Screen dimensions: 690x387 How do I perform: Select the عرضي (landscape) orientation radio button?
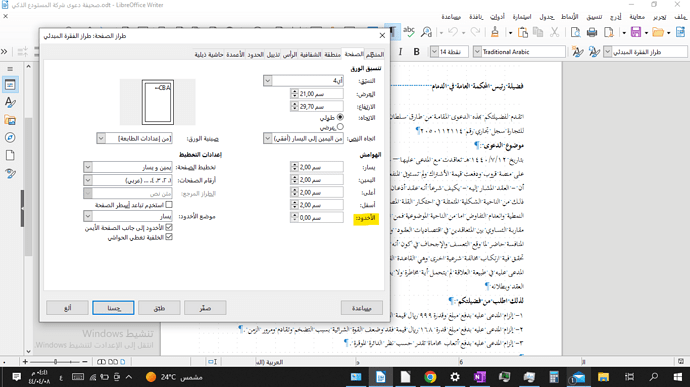click(x=340, y=127)
